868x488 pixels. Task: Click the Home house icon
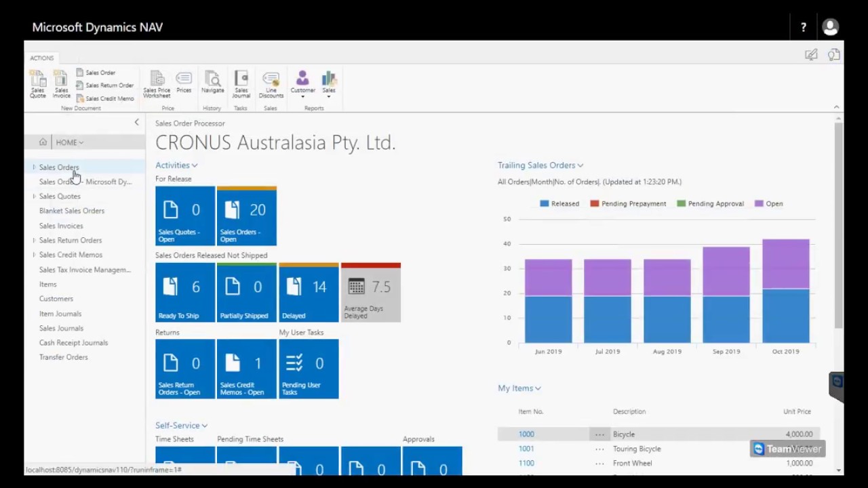(x=43, y=142)
